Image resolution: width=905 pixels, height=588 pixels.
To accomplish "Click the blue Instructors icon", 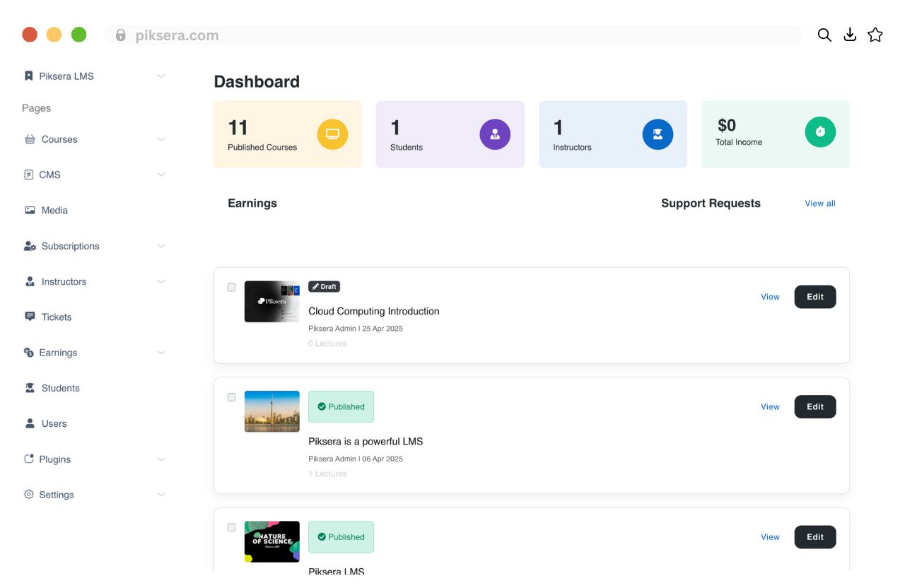I will point(658,134).
